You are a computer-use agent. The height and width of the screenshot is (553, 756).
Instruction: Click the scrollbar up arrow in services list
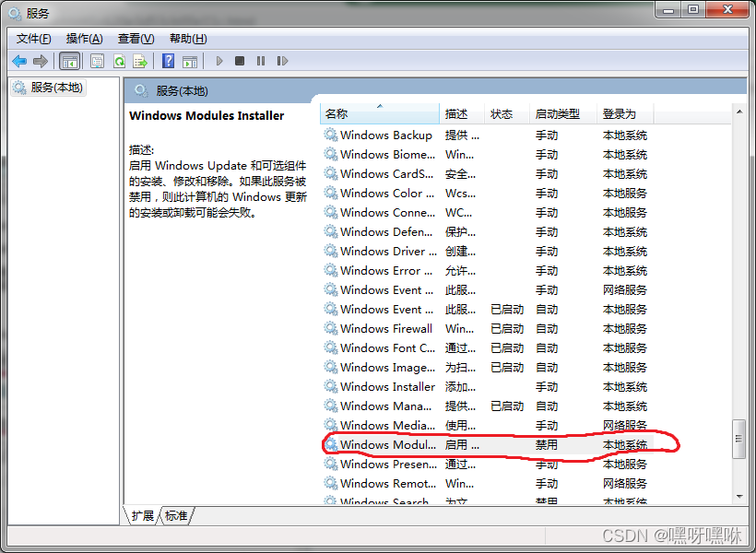click(x=739, y=112)
